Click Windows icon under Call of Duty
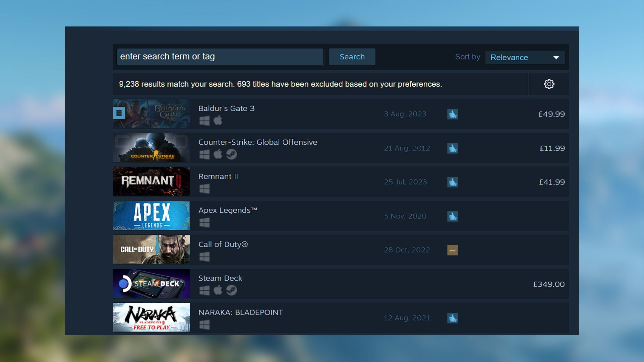 point(204,257)
